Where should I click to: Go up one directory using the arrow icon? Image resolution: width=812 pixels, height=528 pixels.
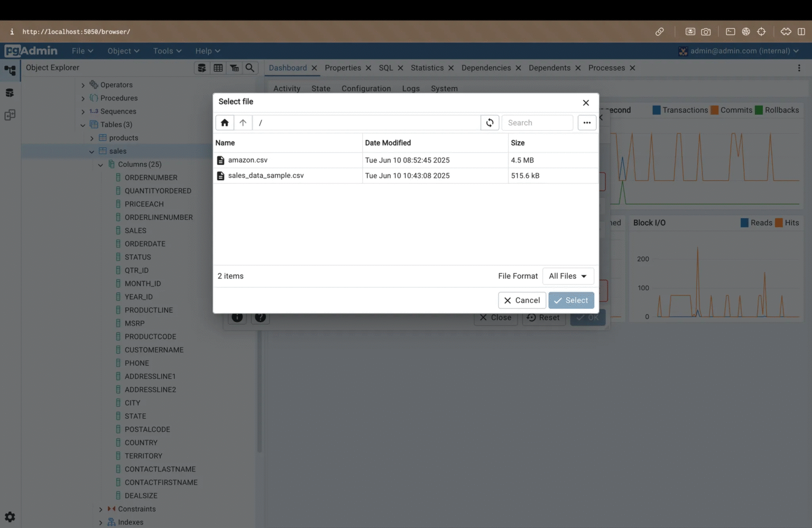click(243, 122)
